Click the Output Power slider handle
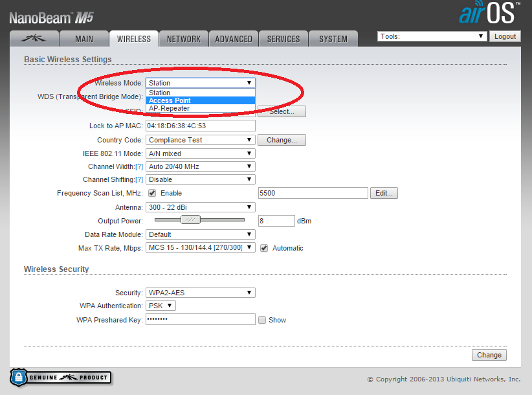Screen dimensions: 532x395 (190, 220)
